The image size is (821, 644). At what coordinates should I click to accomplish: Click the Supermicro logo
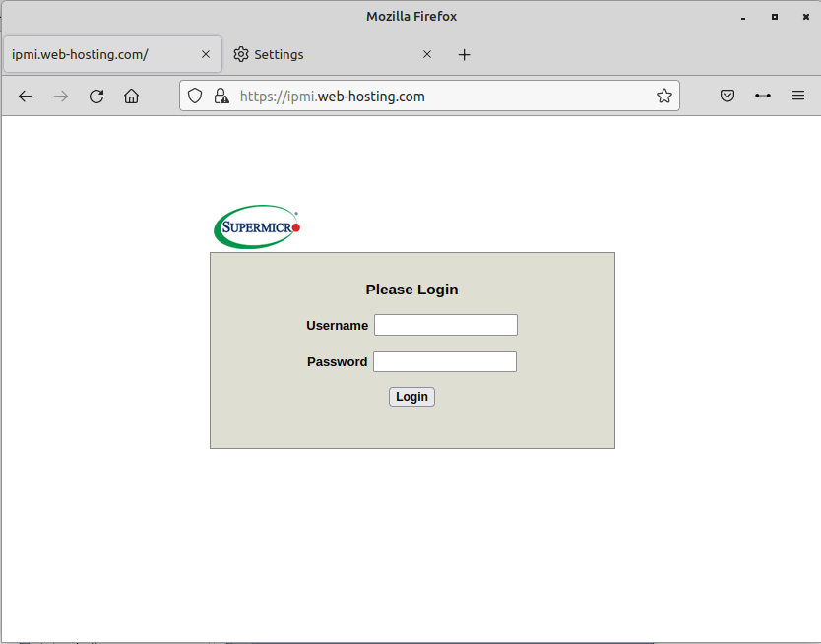[257, 226]
